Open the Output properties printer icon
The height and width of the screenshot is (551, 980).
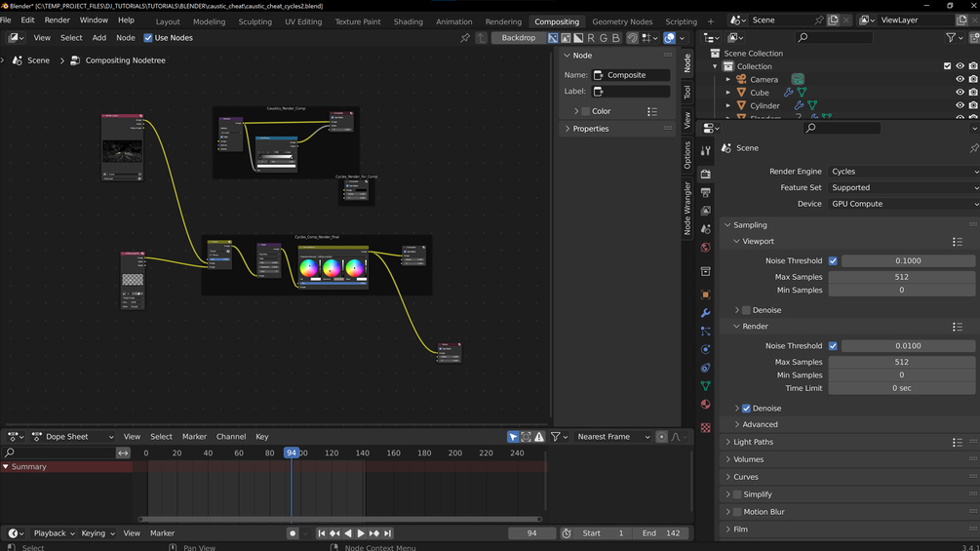pyautogui.click(x=706, y=192)
